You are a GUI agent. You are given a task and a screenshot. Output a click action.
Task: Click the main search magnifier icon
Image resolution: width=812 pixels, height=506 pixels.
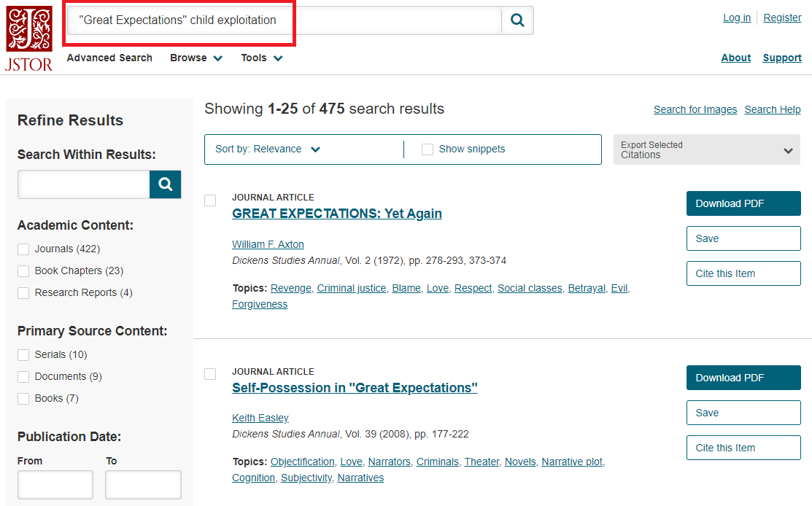(517, 20)
